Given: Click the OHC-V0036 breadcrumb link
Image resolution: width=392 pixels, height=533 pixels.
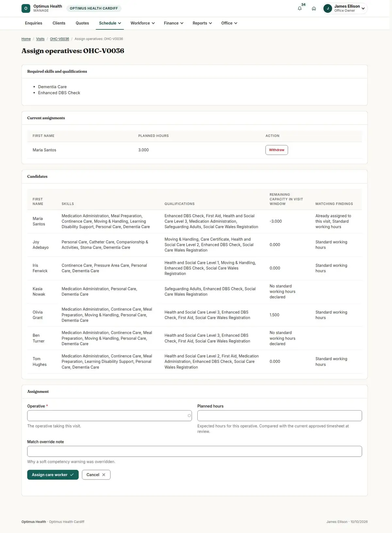Looking at the screenshot, I should pyautogui.click(x=59, y=39).
